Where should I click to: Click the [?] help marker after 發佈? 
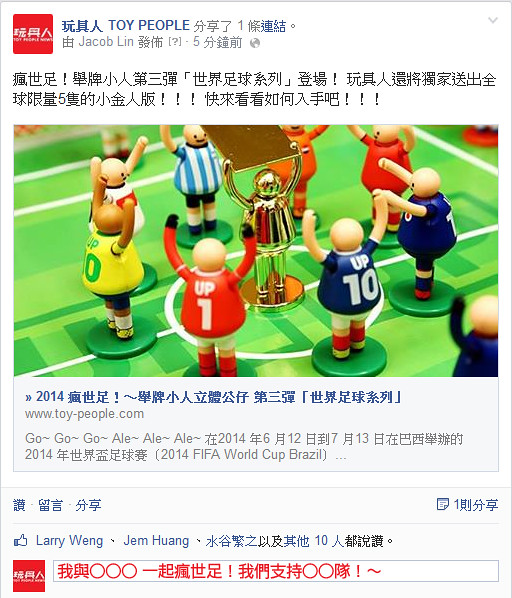[x=175, y=42]
